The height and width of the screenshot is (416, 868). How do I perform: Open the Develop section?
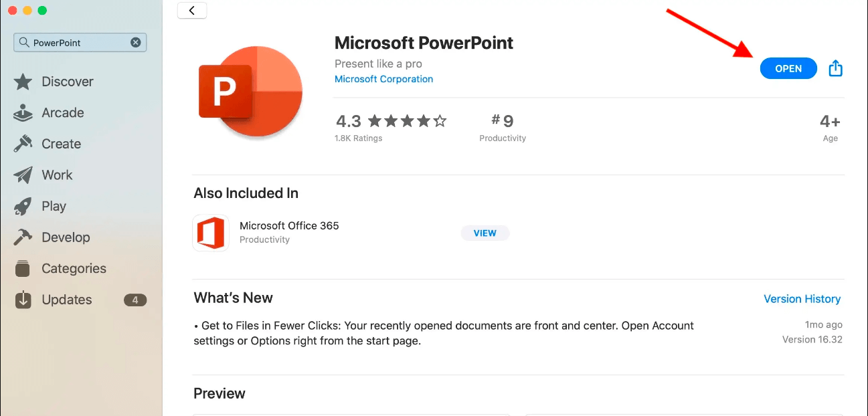point(65,237)
